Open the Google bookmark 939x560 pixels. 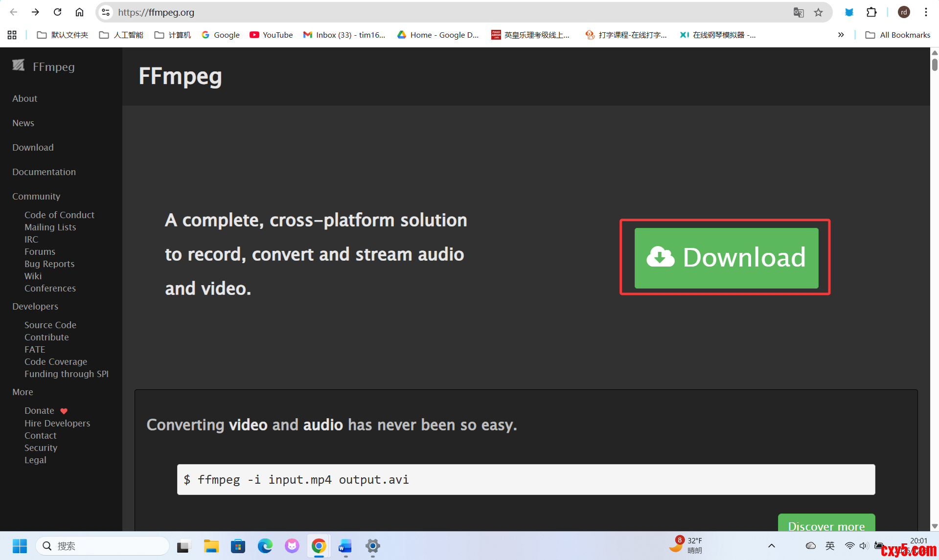click(x=221, y=35)
